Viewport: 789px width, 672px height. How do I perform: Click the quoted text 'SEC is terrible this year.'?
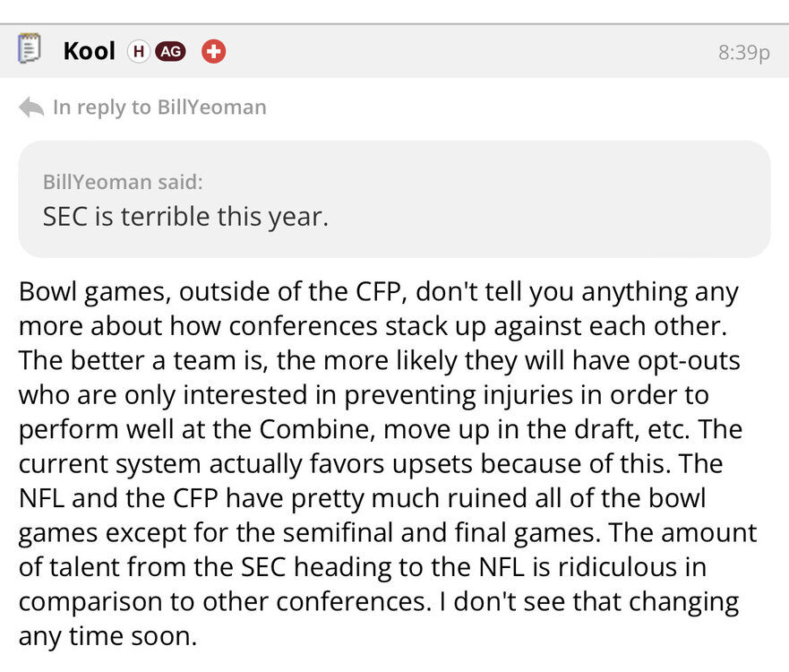pos(185,217)
